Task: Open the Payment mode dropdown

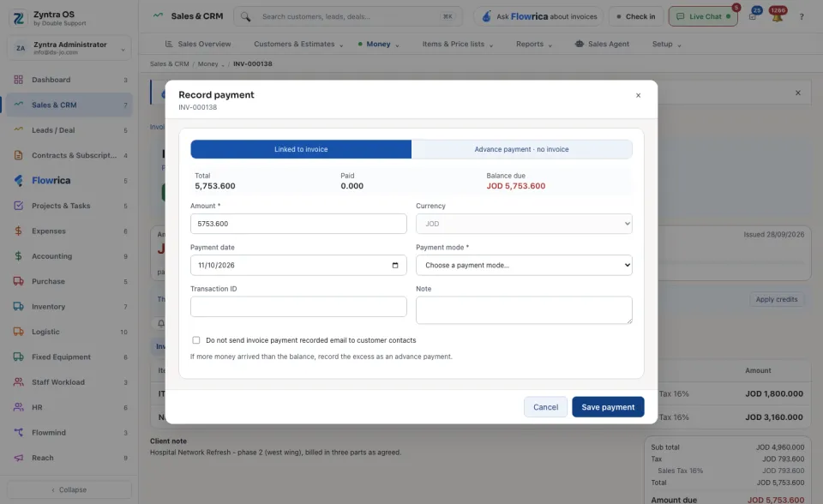Action: (524, 265)
